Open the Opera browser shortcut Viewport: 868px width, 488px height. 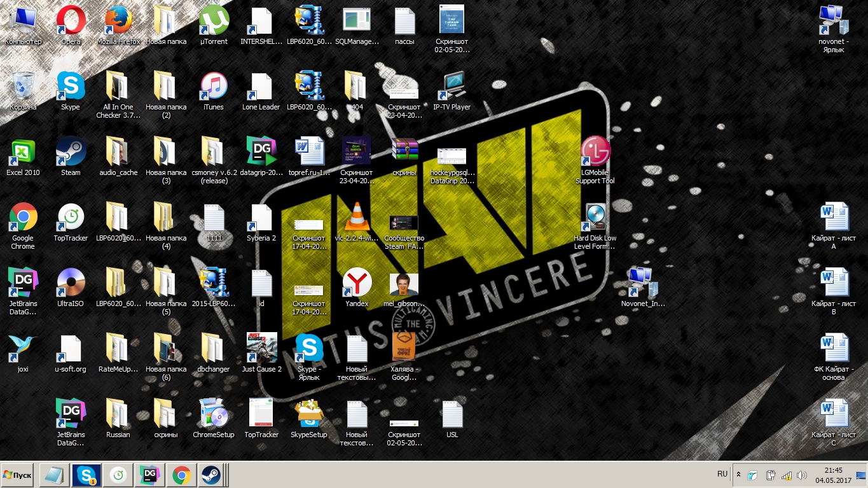[71, 21]
